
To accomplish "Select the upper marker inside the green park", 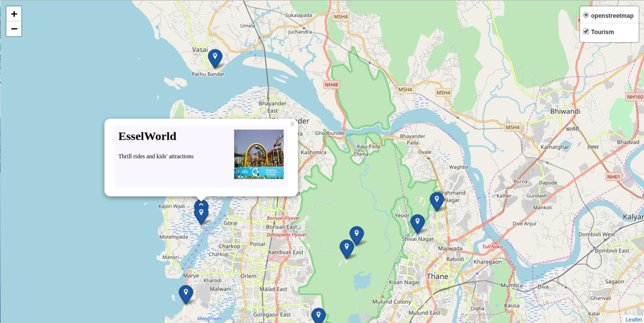I will 357,236.
